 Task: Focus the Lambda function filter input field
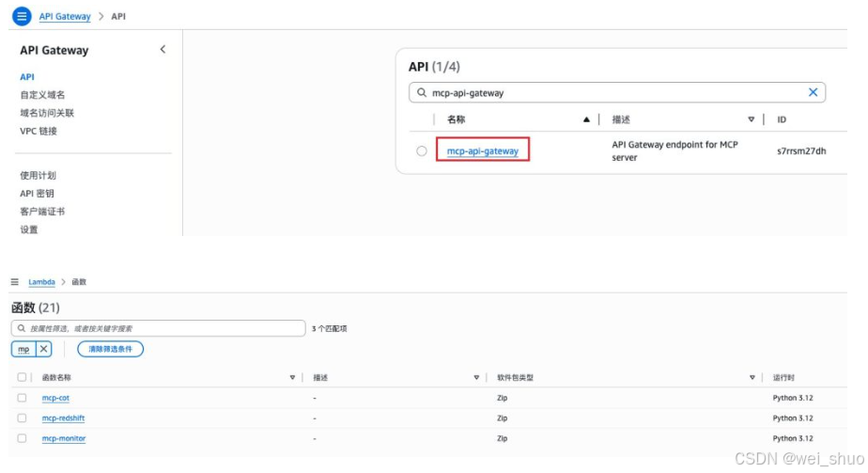click(x=159, y=328)
